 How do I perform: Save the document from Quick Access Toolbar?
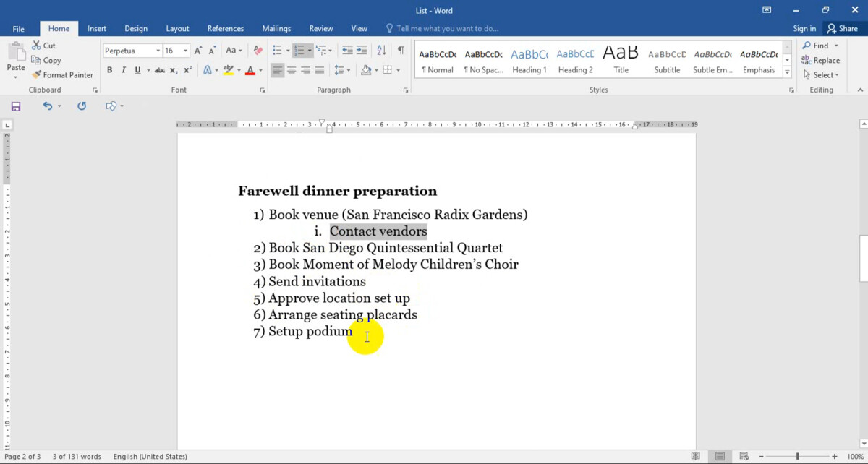coord(16,106)
